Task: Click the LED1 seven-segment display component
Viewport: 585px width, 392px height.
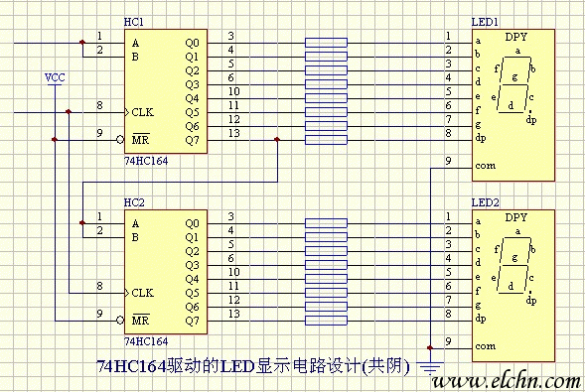Action: point(513,105)
